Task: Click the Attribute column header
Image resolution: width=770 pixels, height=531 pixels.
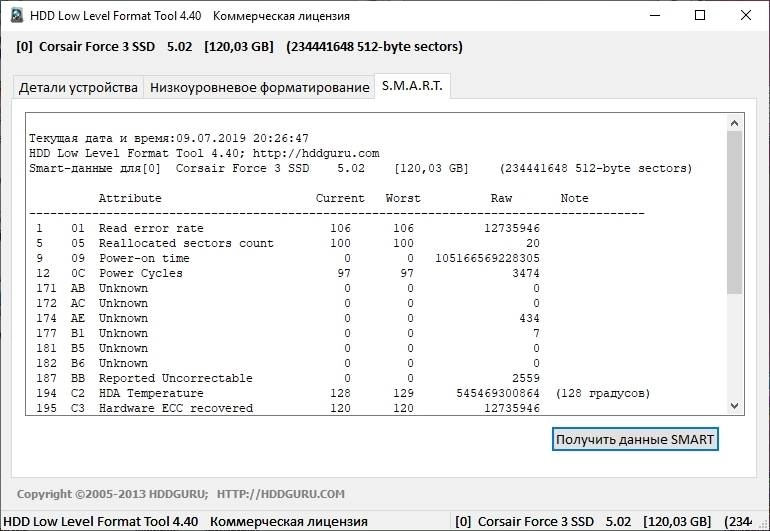Action: 130,198
